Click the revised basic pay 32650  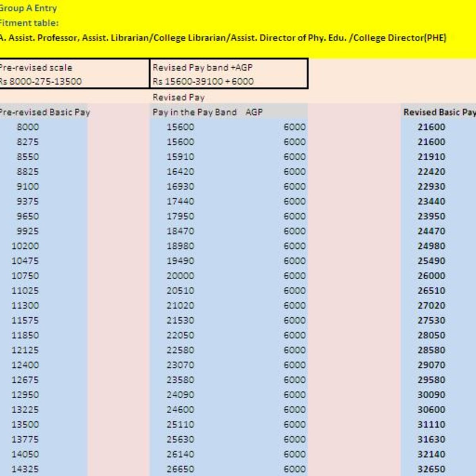tap(431, 469)
